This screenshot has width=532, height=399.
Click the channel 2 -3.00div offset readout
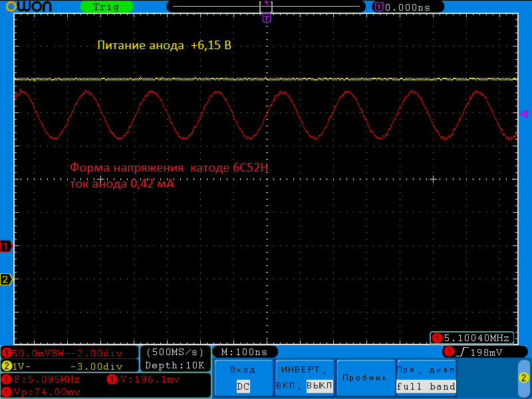[96, 366]
